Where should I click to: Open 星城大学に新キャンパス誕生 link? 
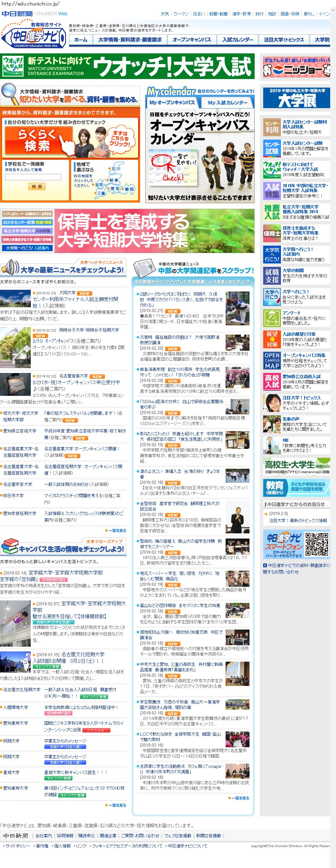(x=76, y=772)
